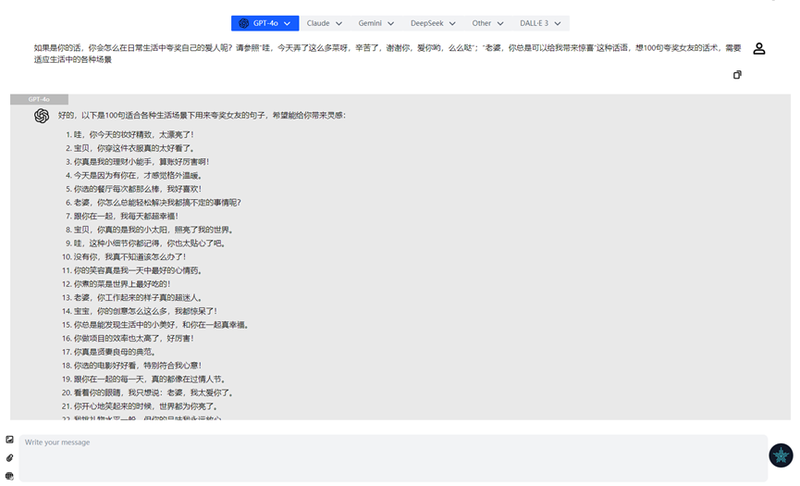The height and width of the screenshot is (486, 800).
Task: Send message with the round send button
Action: pos(781,455)
